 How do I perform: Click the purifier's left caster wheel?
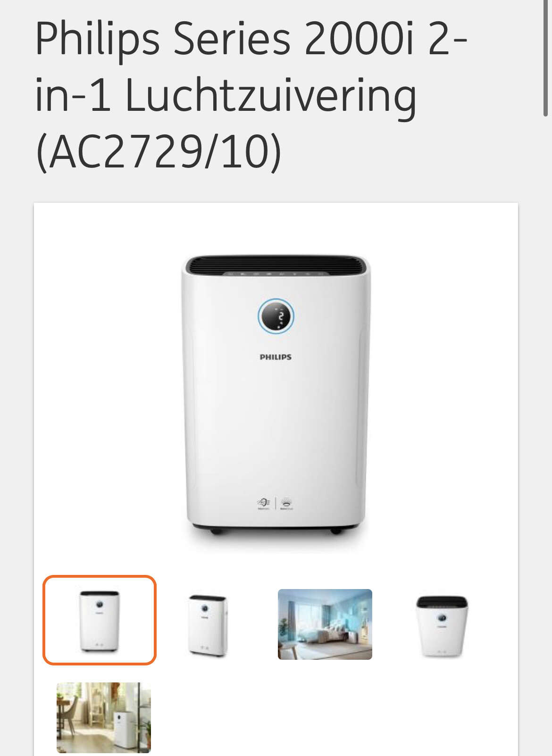(x=217, y=531)
